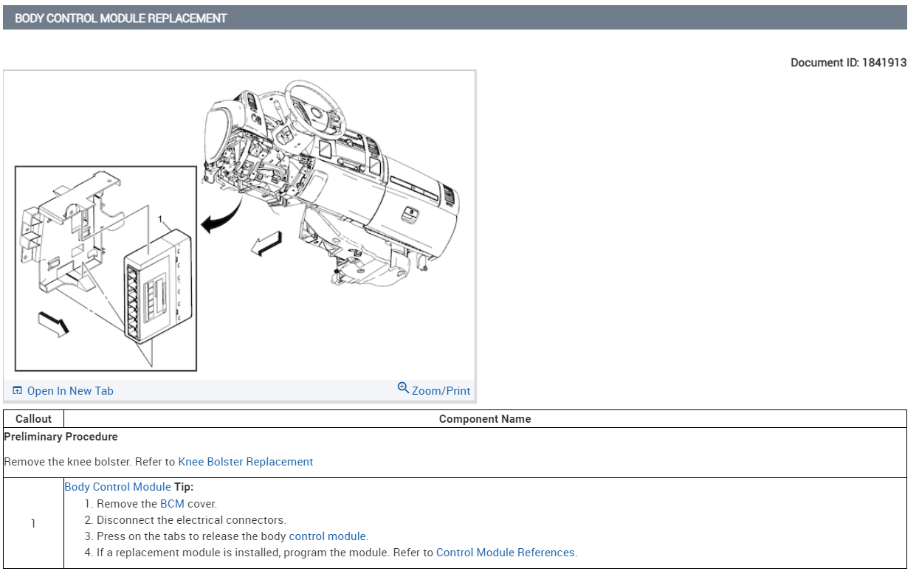Image resolution: width=919 pixels, height=588 pixels.
Task: Click the Open In New Tab text
Action: 70,391
